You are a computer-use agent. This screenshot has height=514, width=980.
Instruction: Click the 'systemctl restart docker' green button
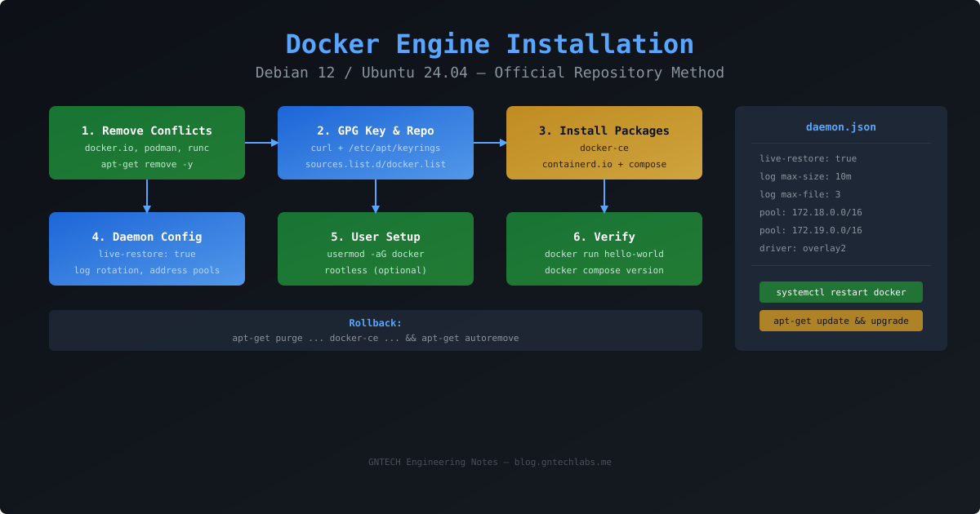[841, 292]
